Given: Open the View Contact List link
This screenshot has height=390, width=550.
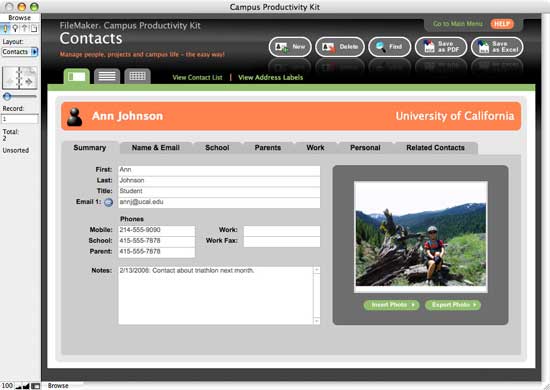Looking at the screenshot, I should (x=197, y=78).
